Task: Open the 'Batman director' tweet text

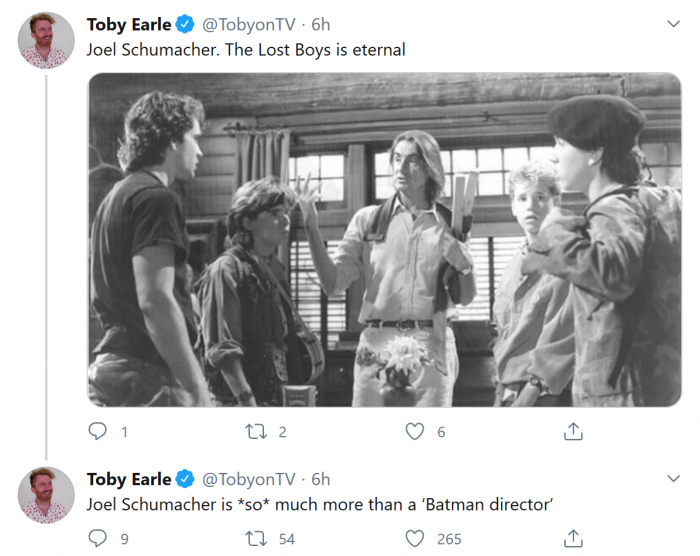Action: click(x=319, y=504)
